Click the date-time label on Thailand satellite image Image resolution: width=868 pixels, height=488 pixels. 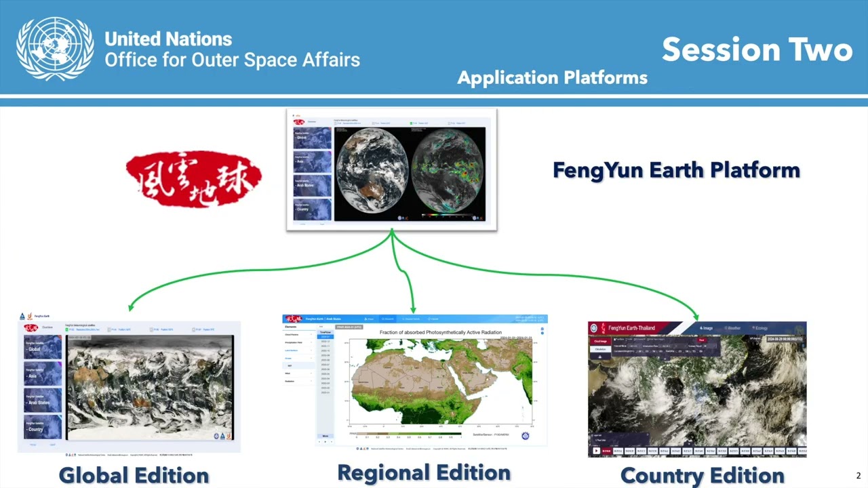[x=785, y=339]
